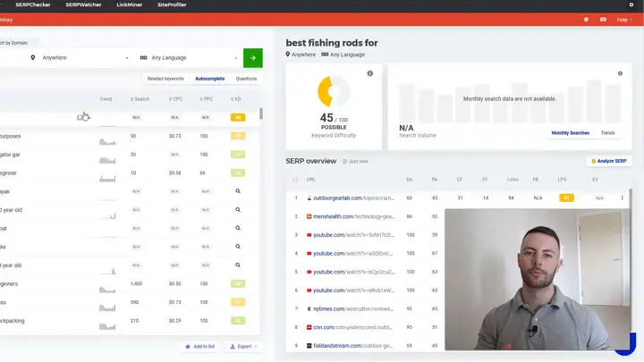Open the Any Language dropdown
Screen dimensions: 644x362
coord(188,57)
